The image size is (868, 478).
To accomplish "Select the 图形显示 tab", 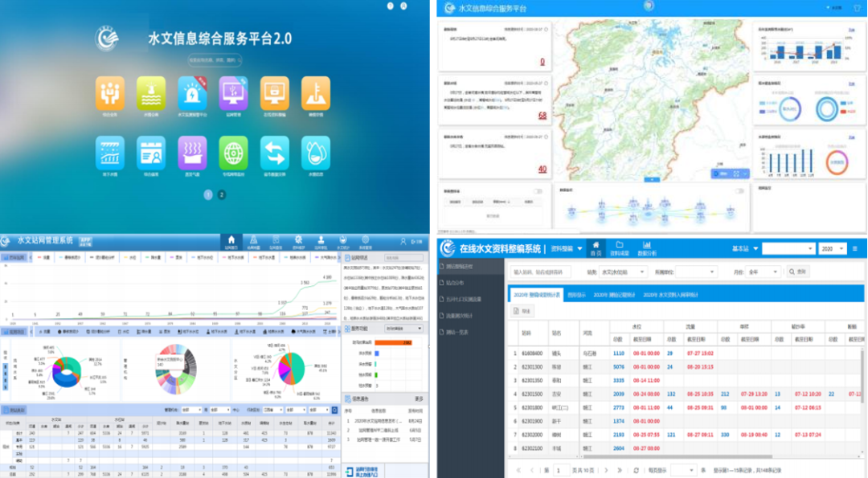I will pyautogui.click(x=576, y=295).
